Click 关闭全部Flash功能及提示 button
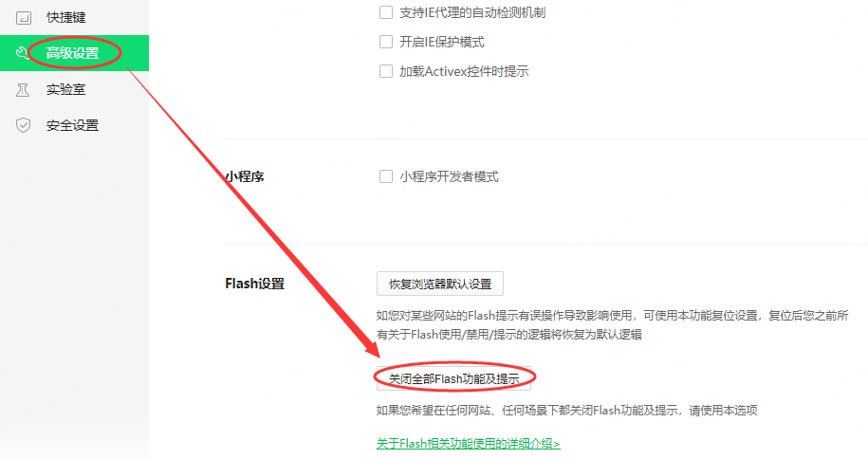This screenshot has width=868, height=459. point(454,378)
